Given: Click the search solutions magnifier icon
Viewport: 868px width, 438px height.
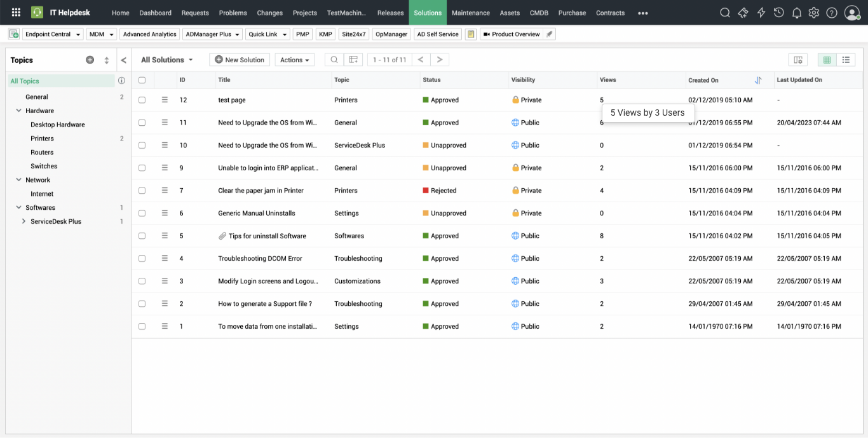Looking at the screenshot, I should coord(334,60).
